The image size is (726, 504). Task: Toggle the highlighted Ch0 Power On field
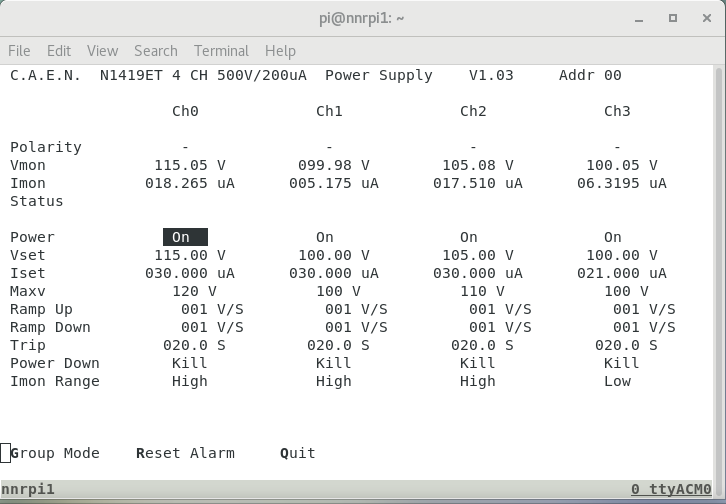click(185, 237)
